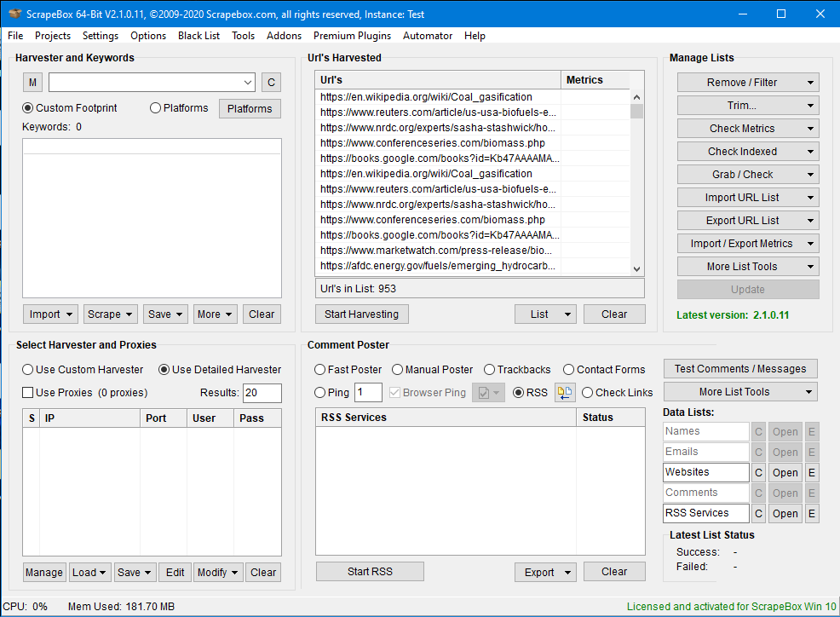The image size is (840, 617).
Task: Open the Black List menu
Action: click(198, 36)
